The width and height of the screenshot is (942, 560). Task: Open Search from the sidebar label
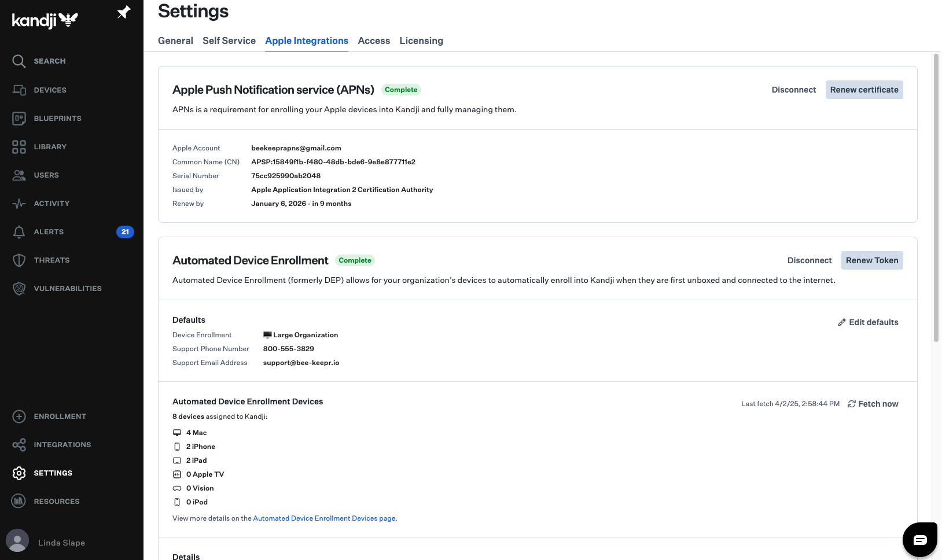coord(50,61)
